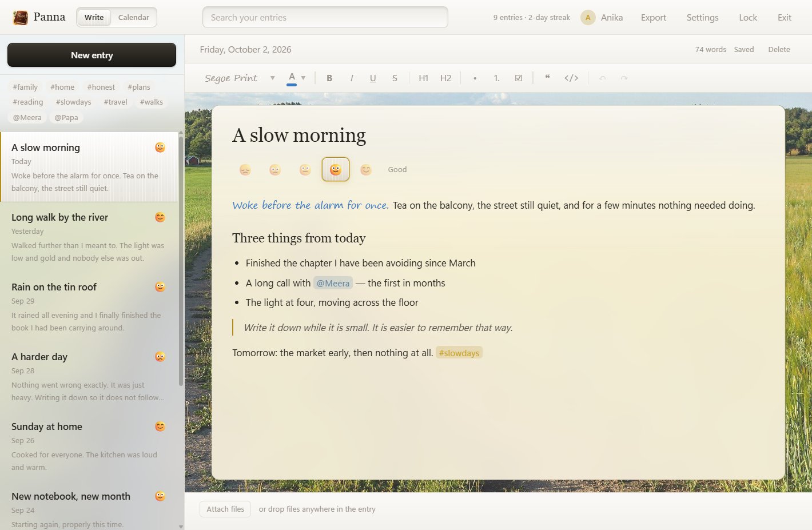Filter by the #slowdays tag in sidebar
Image resolution: width=812 pixels, height=530 pixels.
(74, 102)
